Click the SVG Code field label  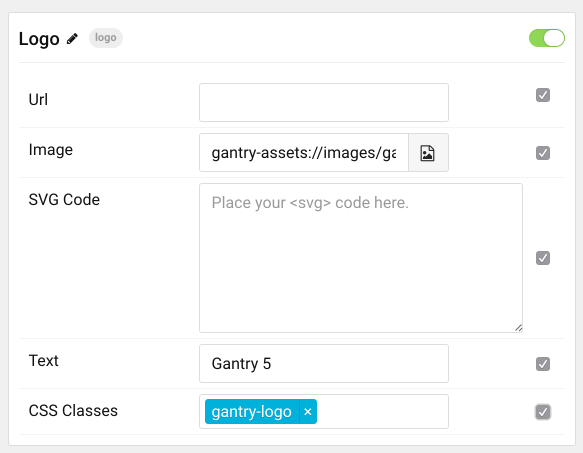[64, 200]
